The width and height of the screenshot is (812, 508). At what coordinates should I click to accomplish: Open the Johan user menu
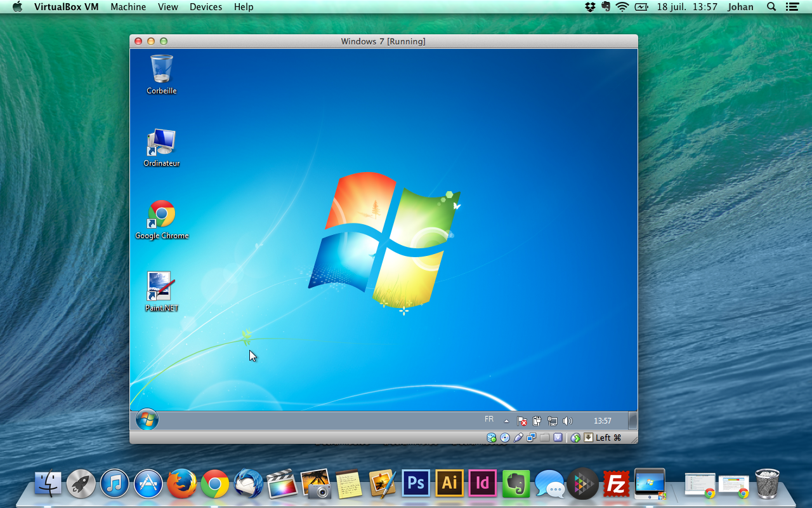pyautogui.click(x=741, y=7)
